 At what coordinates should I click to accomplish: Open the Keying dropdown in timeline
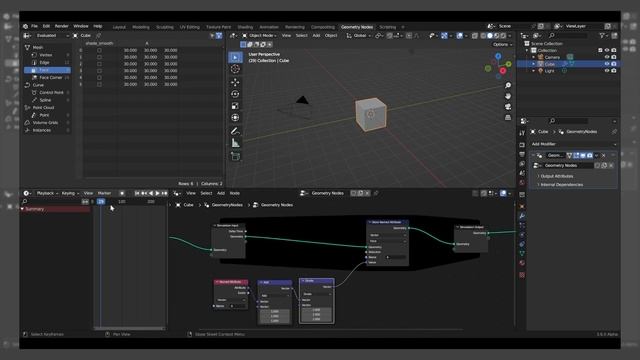[x=70, y=193]
